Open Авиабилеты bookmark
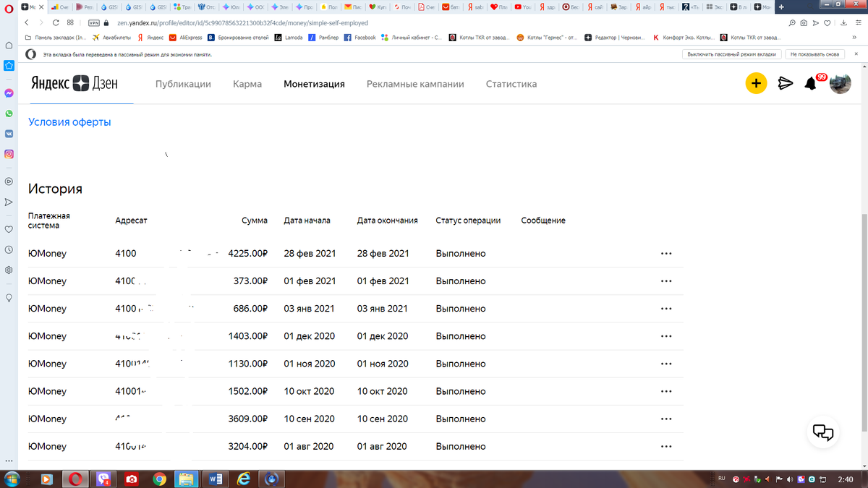 [111, 38]
